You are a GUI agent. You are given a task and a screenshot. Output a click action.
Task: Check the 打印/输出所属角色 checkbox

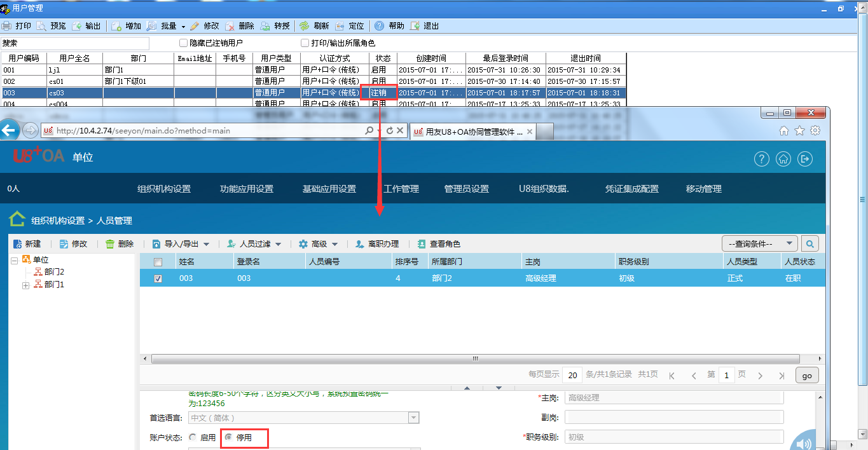305,43
